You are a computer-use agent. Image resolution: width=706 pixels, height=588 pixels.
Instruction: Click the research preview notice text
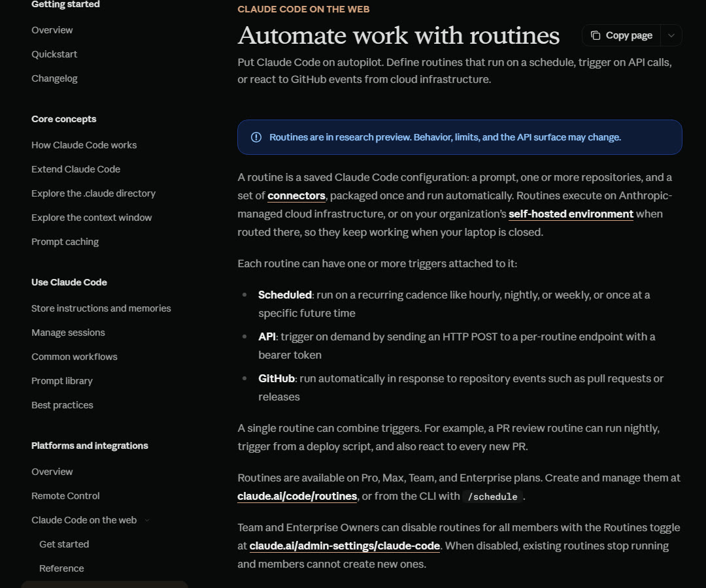pyautogui.click(x=445, y=137)
